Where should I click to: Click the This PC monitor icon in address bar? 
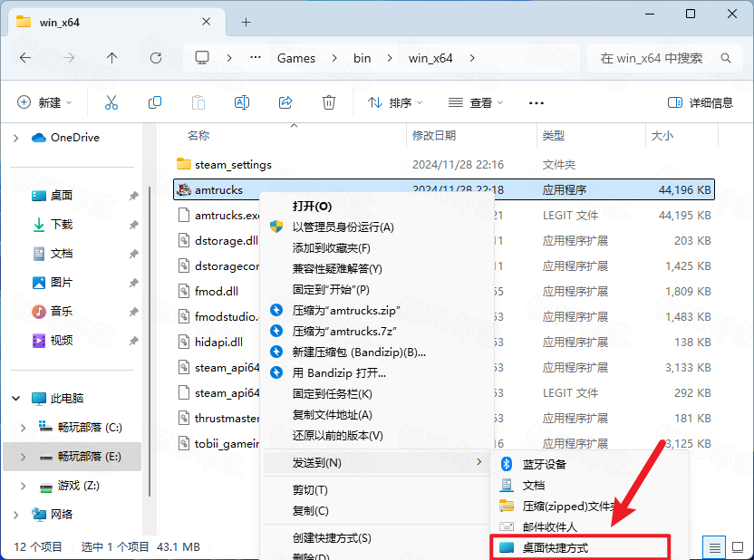tap(202, 58)
